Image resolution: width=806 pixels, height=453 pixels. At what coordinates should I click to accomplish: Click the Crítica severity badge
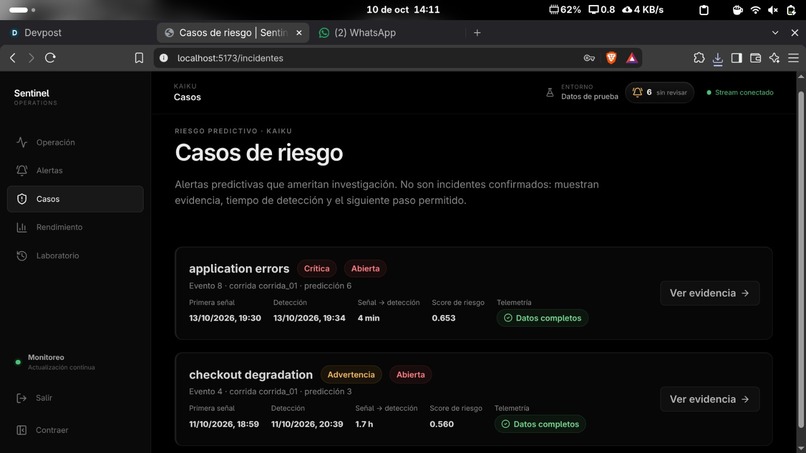(317, 268)
